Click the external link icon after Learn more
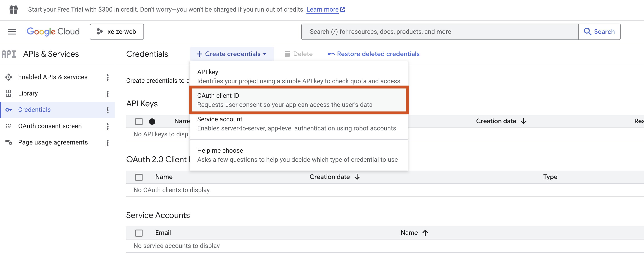 click(343, 10)
